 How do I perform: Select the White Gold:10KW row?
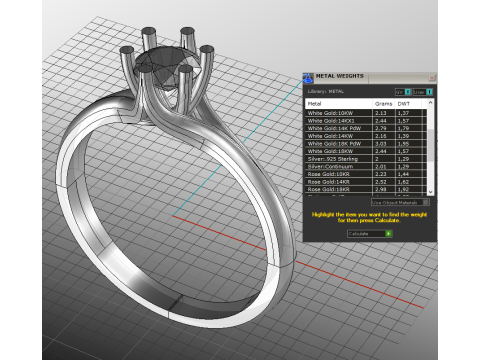pos(366,113)
